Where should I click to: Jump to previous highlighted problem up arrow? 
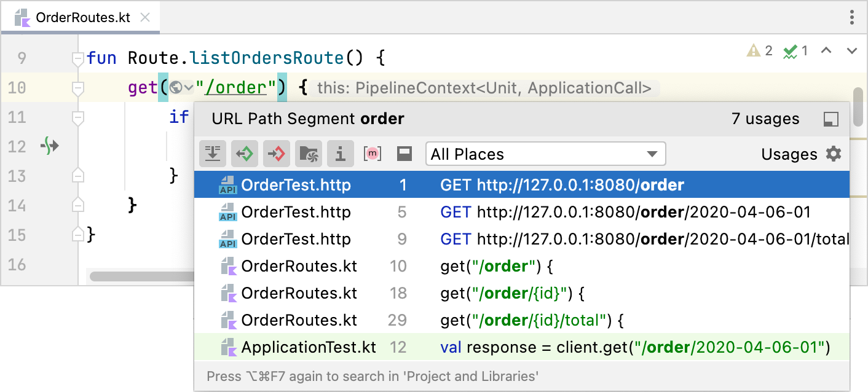pos(827,51)
